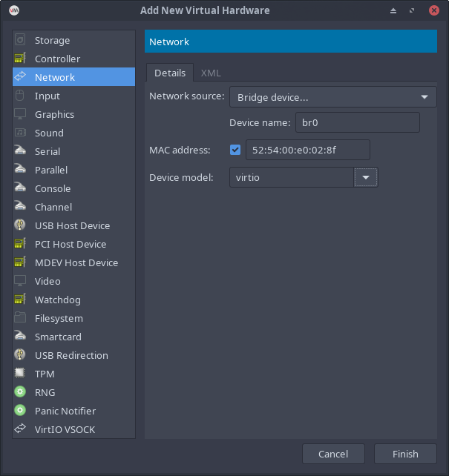Choose the USB Host Device icon
The height and width of the screenshot is (476, 449).
click(20, 225)
